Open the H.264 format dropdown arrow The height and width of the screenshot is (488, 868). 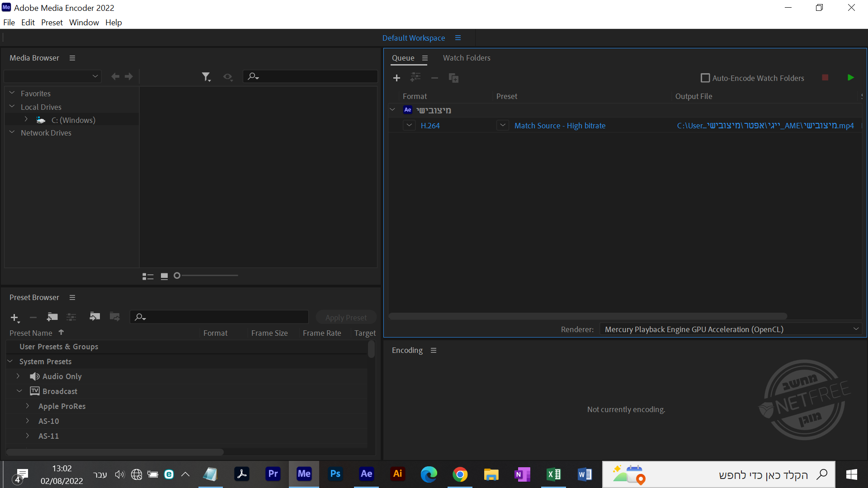tap(409, 125)
